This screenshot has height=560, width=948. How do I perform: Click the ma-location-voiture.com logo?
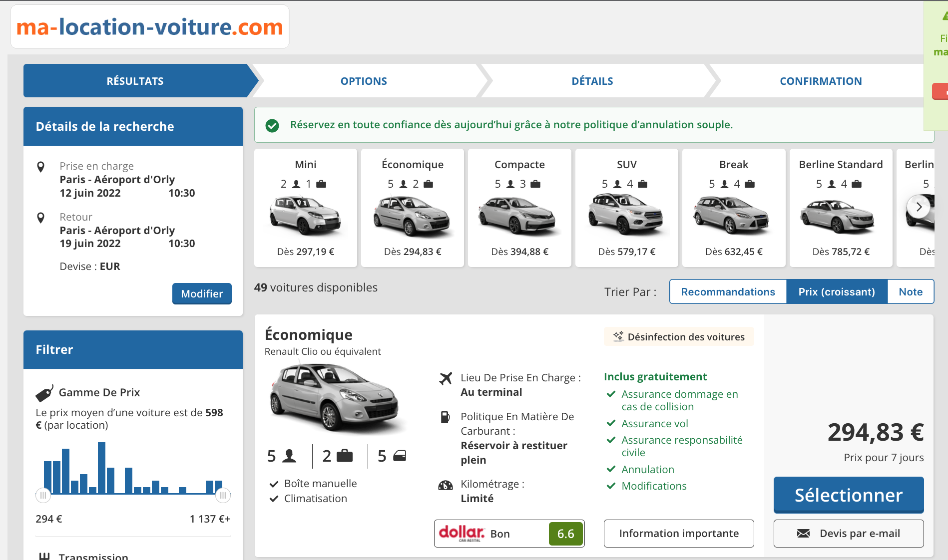(149, 27)
